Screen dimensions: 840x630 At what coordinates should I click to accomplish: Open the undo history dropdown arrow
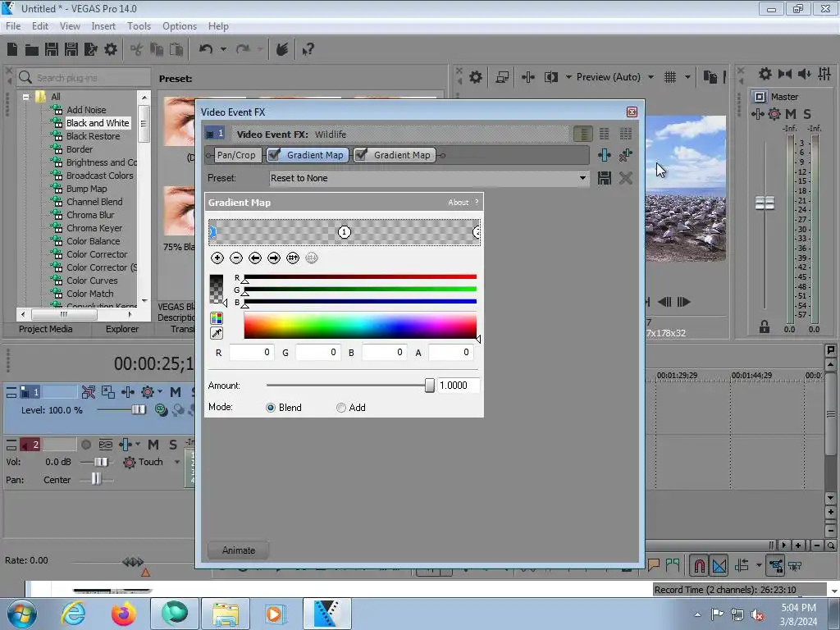[223, 49]
